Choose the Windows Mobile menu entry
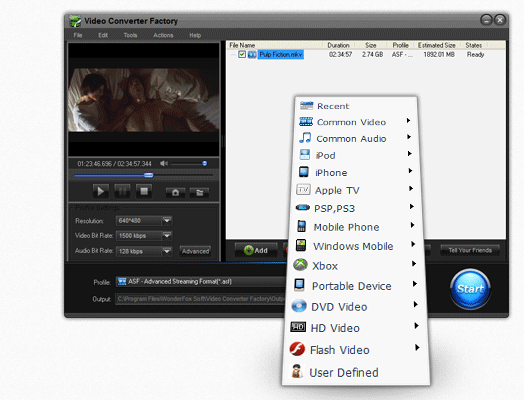 coord(355,246)
